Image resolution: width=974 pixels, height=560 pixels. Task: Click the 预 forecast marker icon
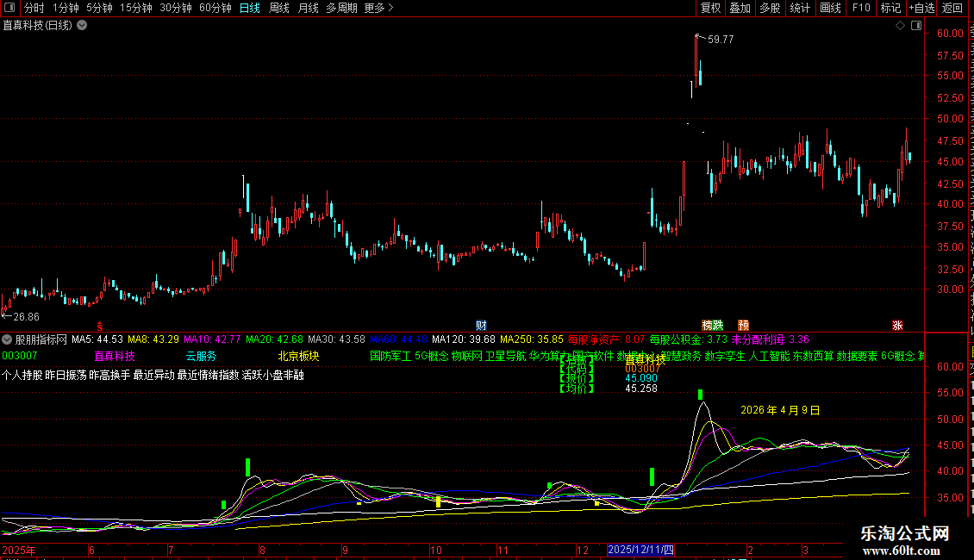click(x=743, y=325)
